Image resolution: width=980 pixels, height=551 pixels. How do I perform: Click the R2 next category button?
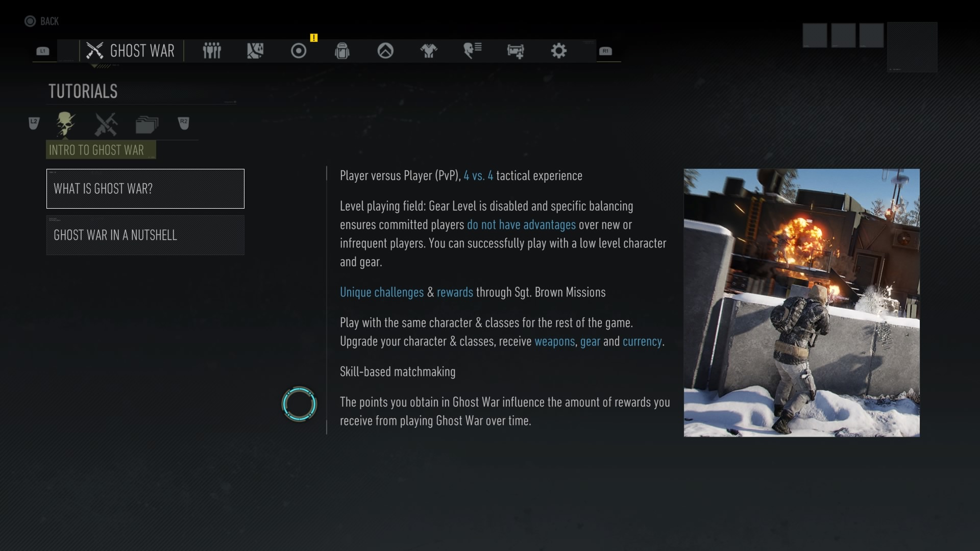[x=184, y=123]
